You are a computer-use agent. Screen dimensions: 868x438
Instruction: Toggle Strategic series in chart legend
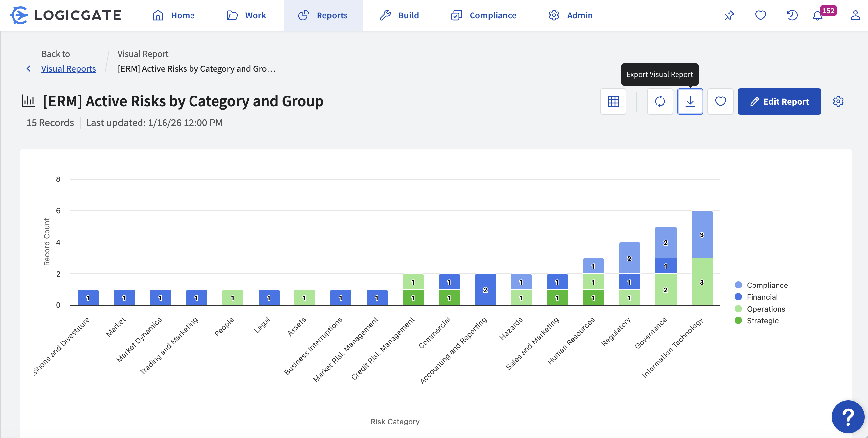pos(762,321)
